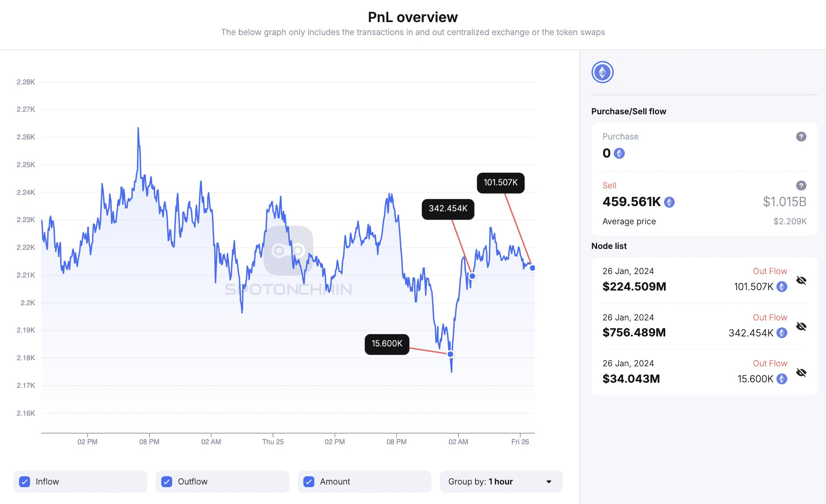Open the Group by 1 hour dropdown
This screenshot has width=826, height=504.
pyautogui.click(x=501, y=481)
